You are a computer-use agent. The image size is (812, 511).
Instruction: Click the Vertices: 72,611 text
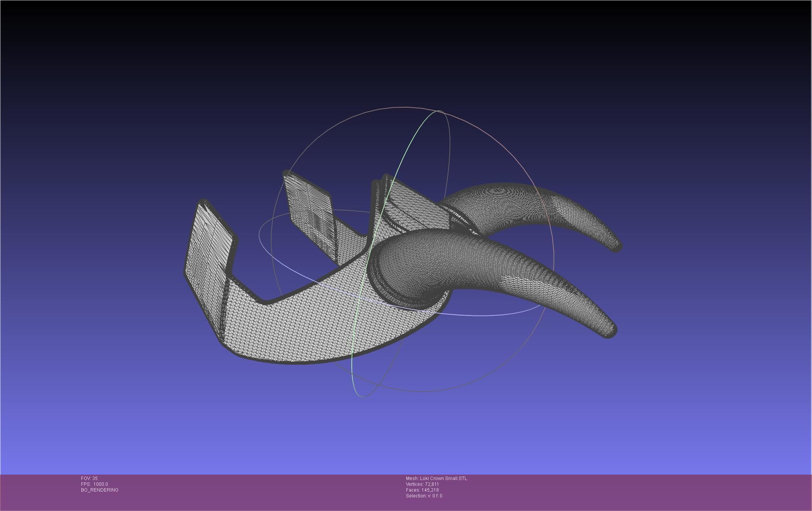pos(422,484)
